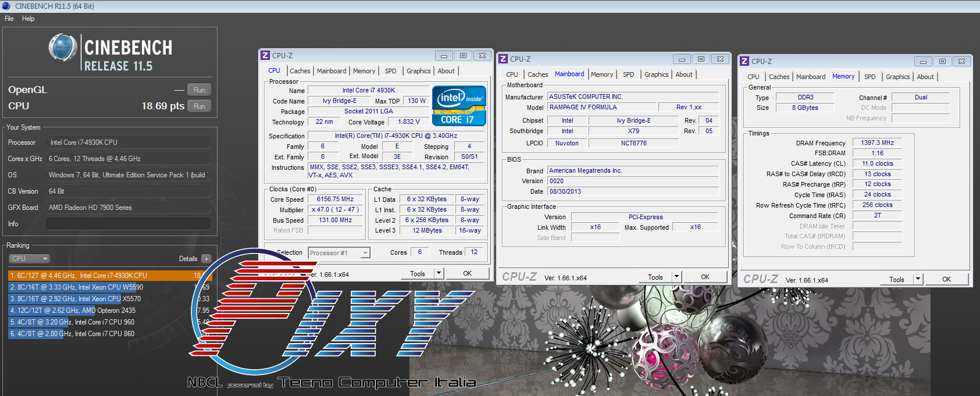Close the Mainboard CPU-Z window
This screenshot has width=980, height=396.
[720, 59]
